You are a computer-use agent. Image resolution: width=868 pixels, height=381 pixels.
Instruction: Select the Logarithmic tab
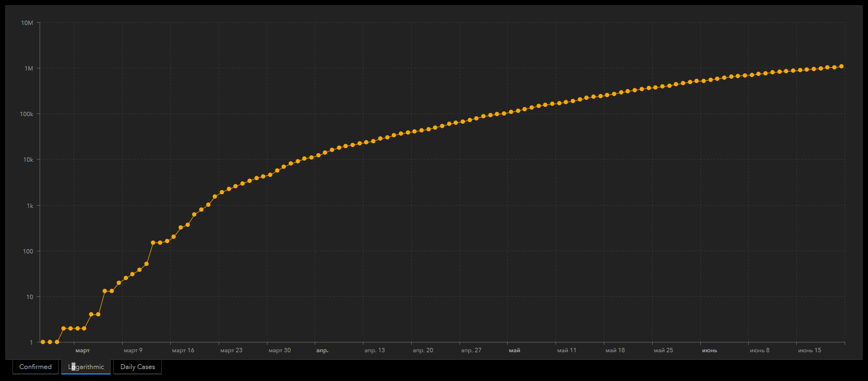click(86, 367)
